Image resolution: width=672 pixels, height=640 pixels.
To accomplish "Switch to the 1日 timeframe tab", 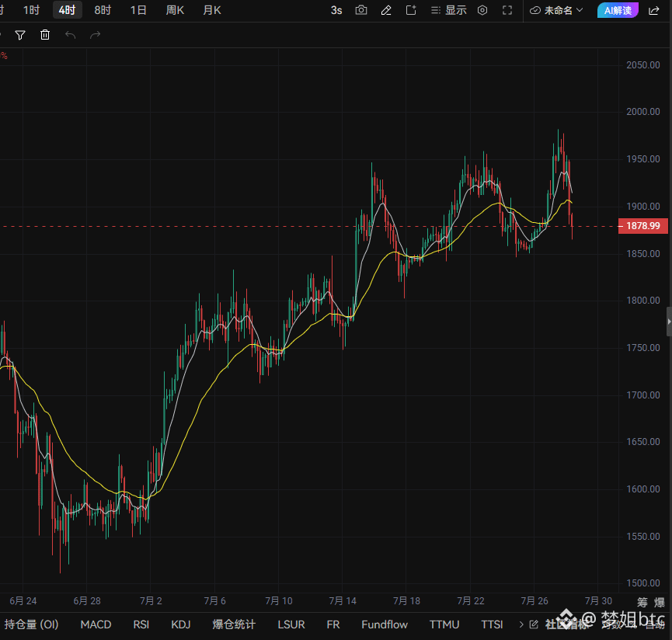I will pos(138,10).
